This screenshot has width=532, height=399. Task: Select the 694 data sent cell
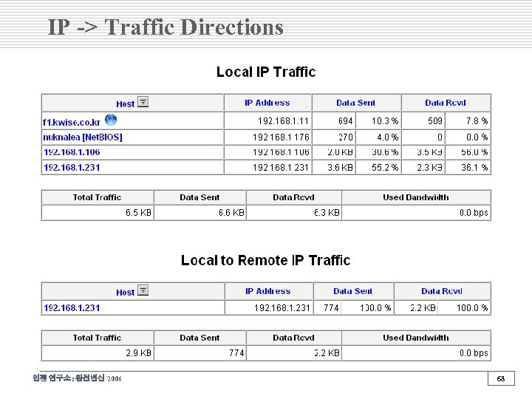point(334,120)
